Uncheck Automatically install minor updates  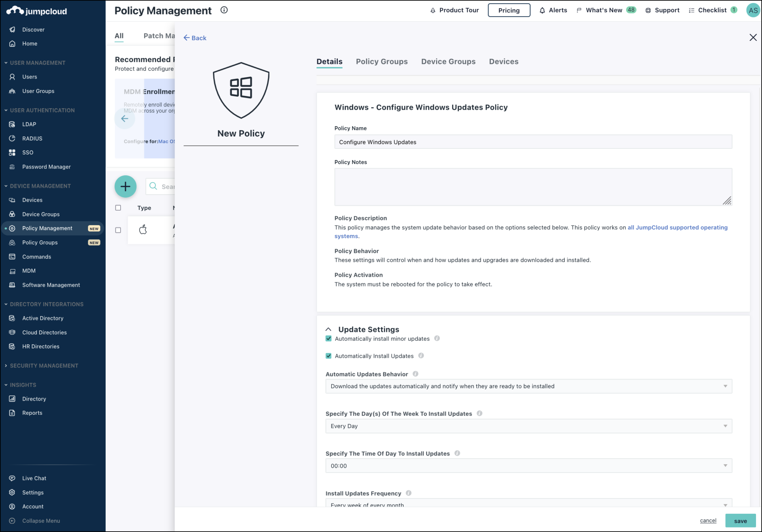pyautogui.click(x=329, y=339)
